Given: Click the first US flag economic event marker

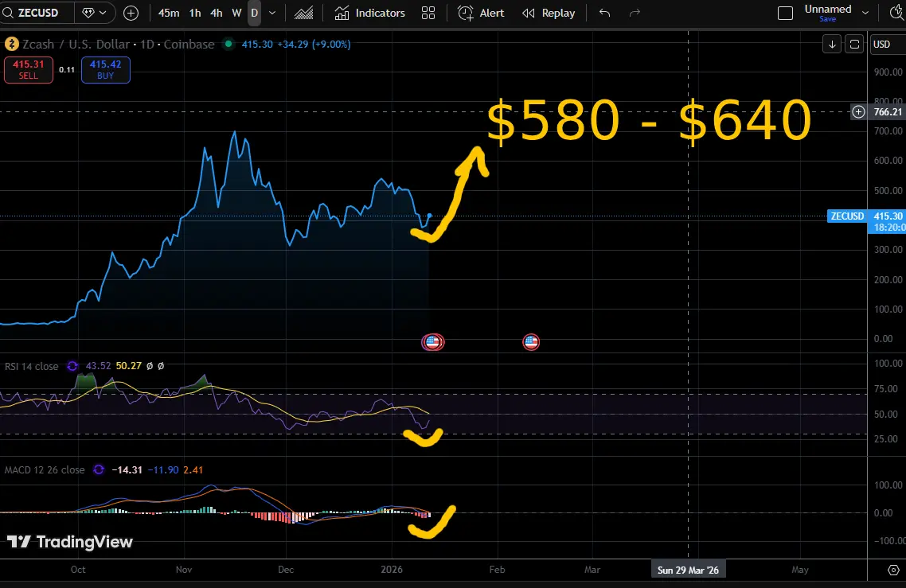Looking at the screenshot, I should 432,342.
